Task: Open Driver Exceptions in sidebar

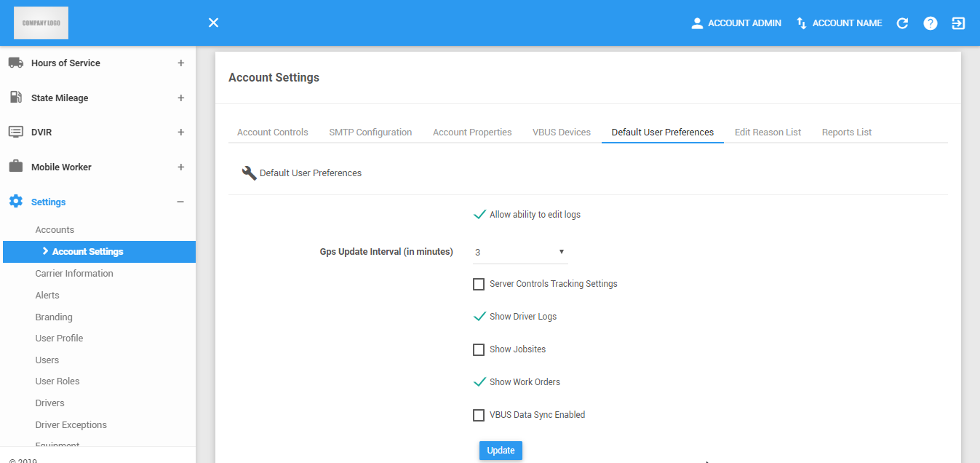Action: click(x=71, y=425)
